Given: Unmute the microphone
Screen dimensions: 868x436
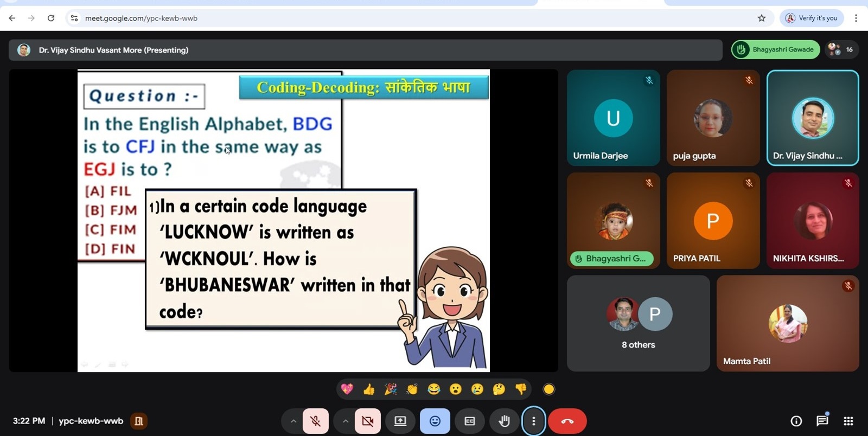Looking at the screenshot, I should pyautogui.click(x=315, y=421).
